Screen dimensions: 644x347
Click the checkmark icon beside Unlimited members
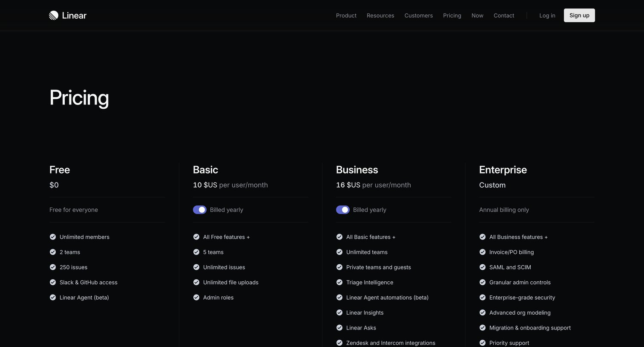tap(53, 237)
